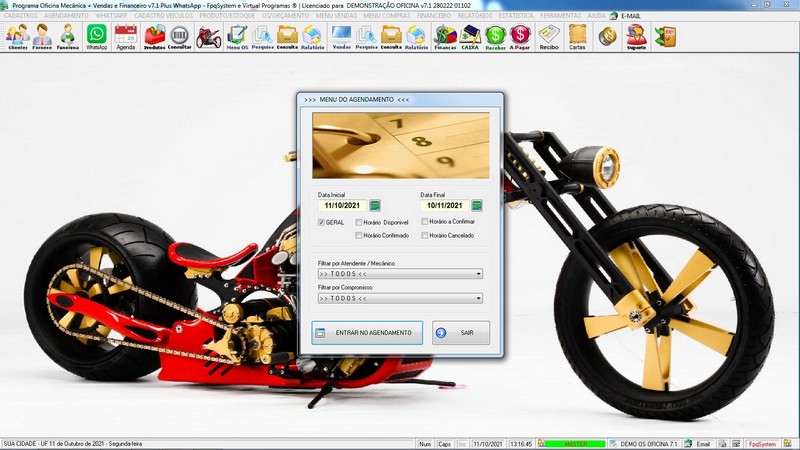This screenshot has height=450, width=800.
Task: Open the Cartas scroll icon
Action: tap(577, 37)
